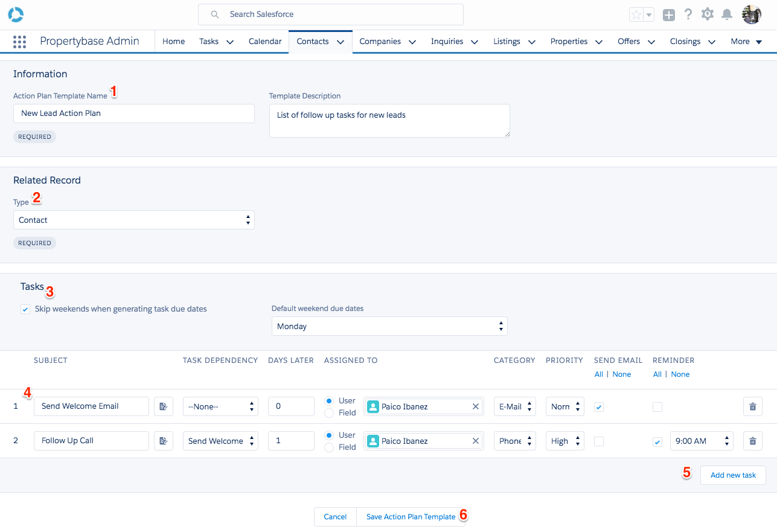Go to the Home tab
Viewport: 777px width, 532px height.
click(173, 42)
